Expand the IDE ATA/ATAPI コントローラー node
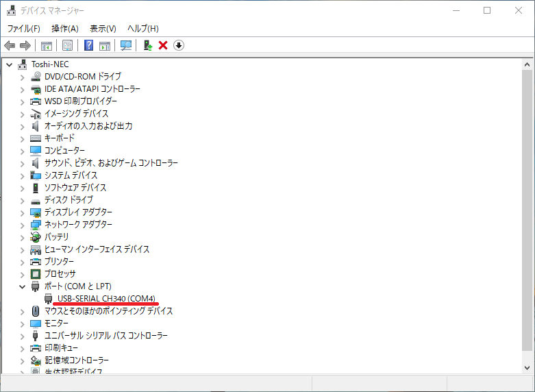535x392 pixels. click(x=22, y=90)
